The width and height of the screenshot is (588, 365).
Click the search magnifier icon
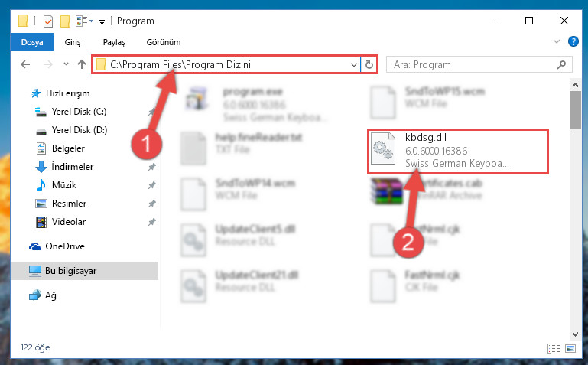561,64
